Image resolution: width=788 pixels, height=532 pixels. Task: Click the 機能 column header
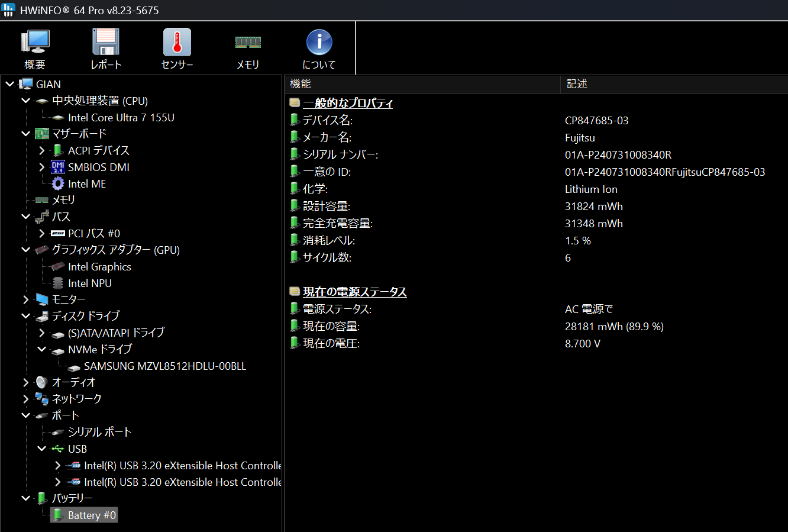click(x=422, y=84)
